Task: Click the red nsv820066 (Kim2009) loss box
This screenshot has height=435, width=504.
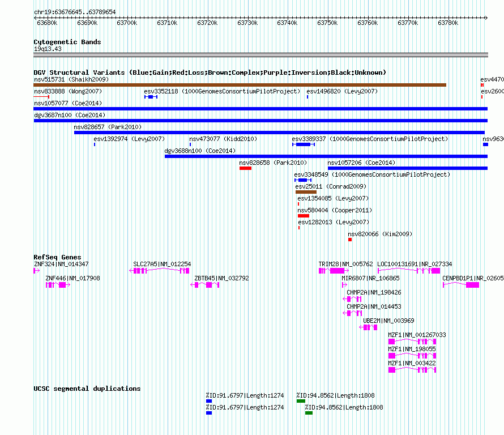Action: 350,240
